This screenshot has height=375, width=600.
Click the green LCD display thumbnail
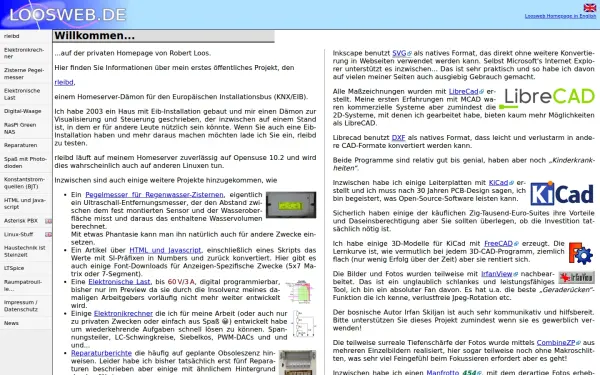tap(291, 205)
